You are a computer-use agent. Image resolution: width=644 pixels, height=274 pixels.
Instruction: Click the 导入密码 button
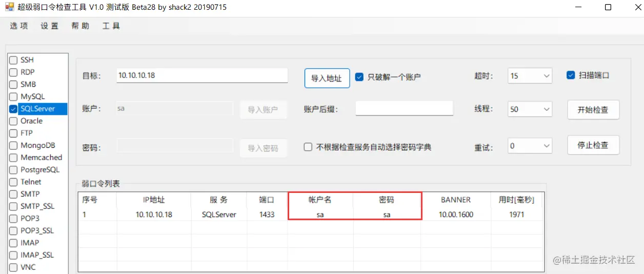coord(263,148)
